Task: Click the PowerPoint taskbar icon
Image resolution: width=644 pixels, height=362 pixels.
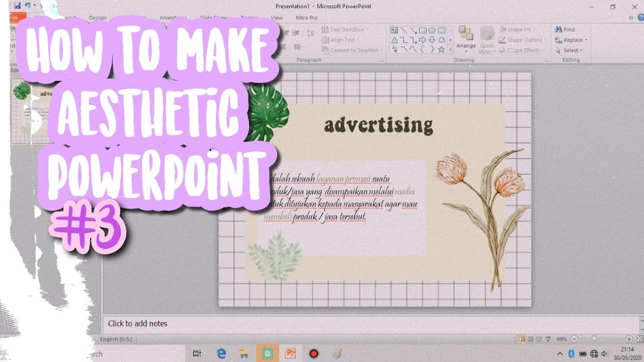Action: [x=290, y=353]
